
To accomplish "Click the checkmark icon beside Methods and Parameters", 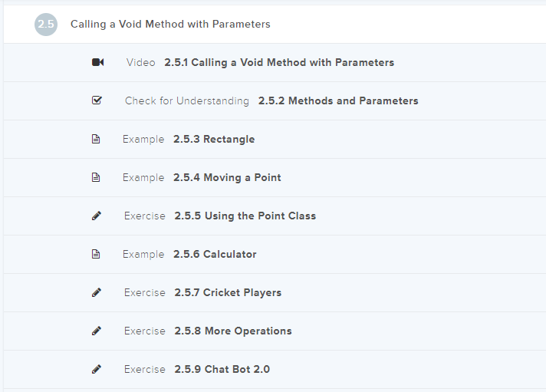I will [97, 100].
